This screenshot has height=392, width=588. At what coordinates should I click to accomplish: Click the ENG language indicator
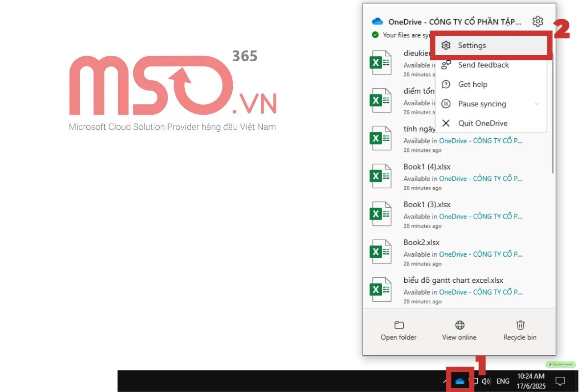coord(503,381)
